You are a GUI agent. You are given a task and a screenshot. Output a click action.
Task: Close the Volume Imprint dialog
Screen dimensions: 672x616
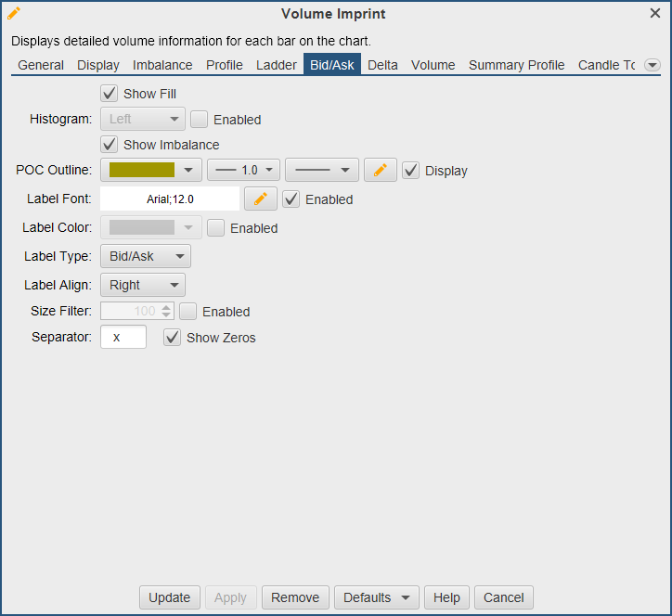[x=655, y=13]
